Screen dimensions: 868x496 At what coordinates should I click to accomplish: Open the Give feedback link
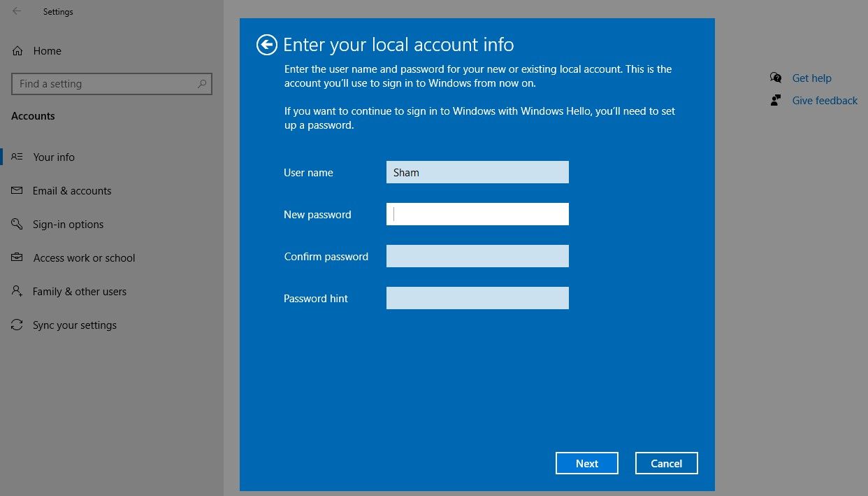[825, 100]
